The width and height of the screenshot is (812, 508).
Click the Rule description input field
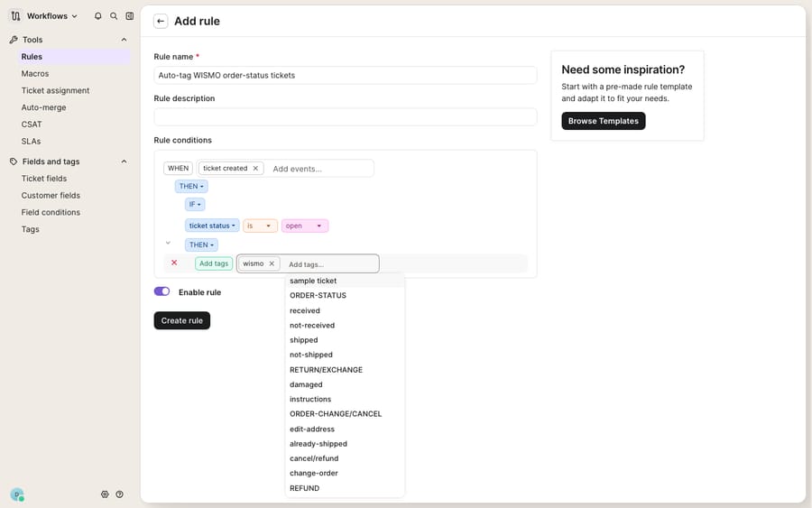tap(345, 116)
